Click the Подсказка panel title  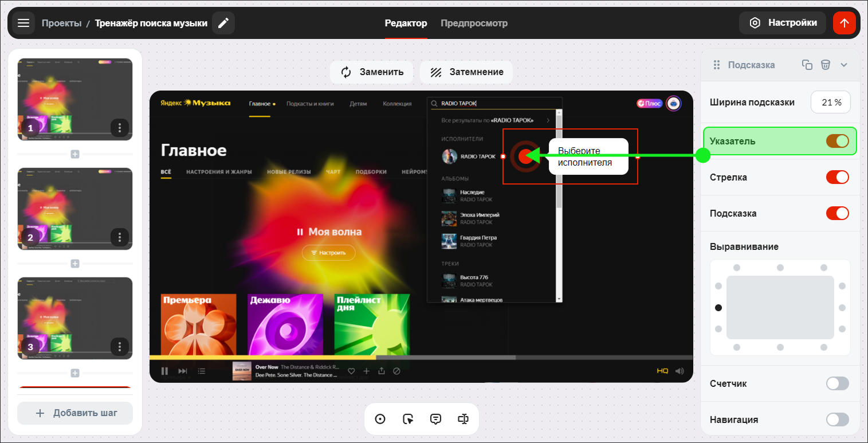pos(751,65)
